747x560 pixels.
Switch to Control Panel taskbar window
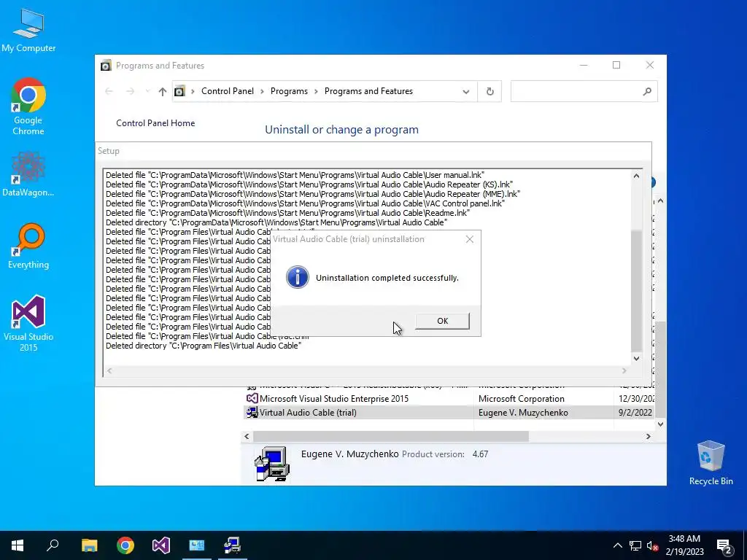pyautogui.click(x=197, y=545)
